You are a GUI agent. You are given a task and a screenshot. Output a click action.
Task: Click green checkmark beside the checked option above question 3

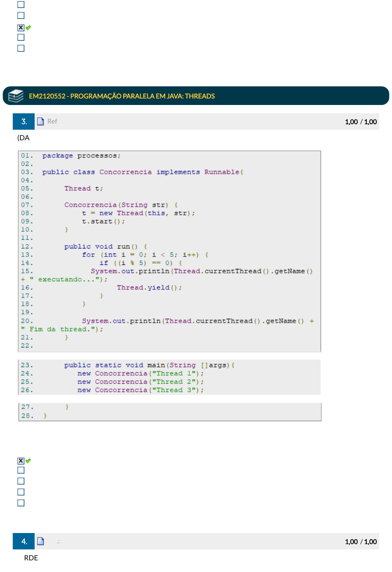[x=28, y=28]
